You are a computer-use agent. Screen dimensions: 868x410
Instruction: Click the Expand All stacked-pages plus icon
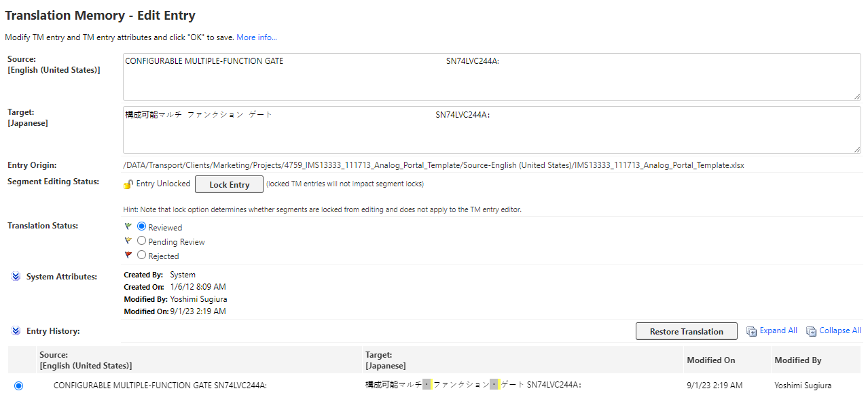point(751,330)
